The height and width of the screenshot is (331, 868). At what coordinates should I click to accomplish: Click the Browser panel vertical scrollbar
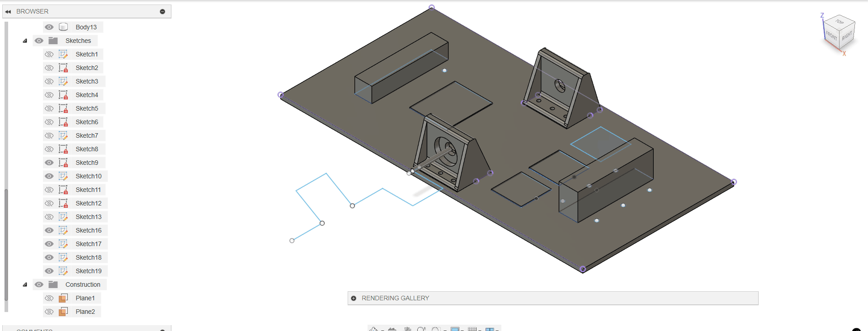6,244
